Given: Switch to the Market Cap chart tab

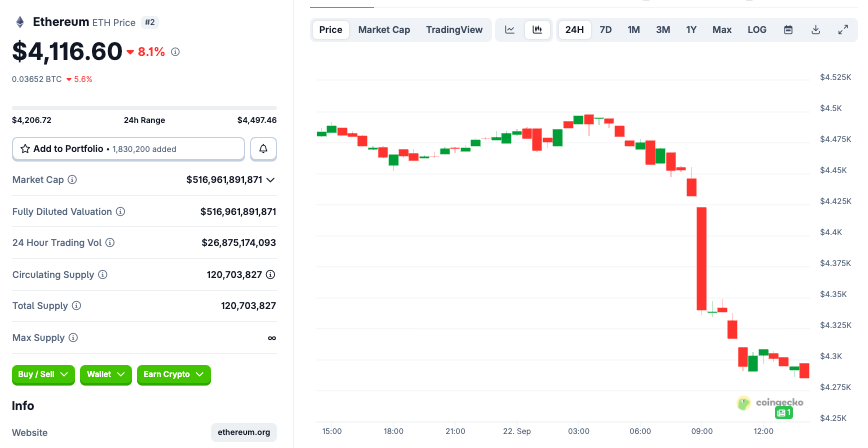Looking at the screenshot, I should (384, 30).
